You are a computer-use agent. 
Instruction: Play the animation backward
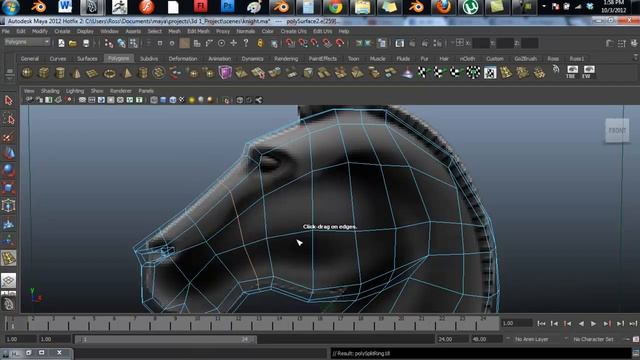point(581,324)
